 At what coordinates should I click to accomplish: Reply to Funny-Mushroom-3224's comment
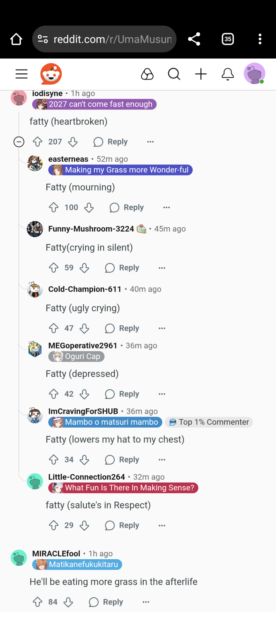[122, 268]
